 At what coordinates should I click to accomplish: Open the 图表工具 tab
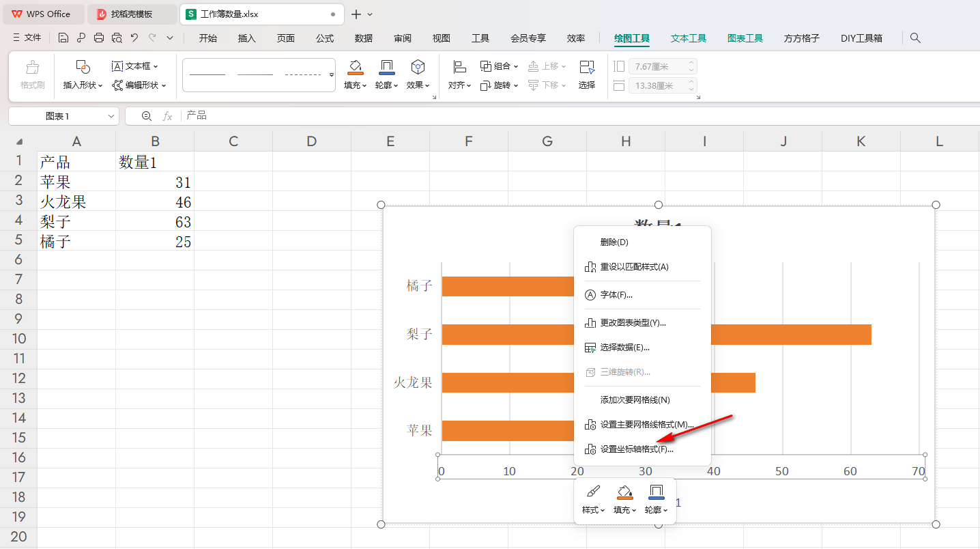(745, 38)
